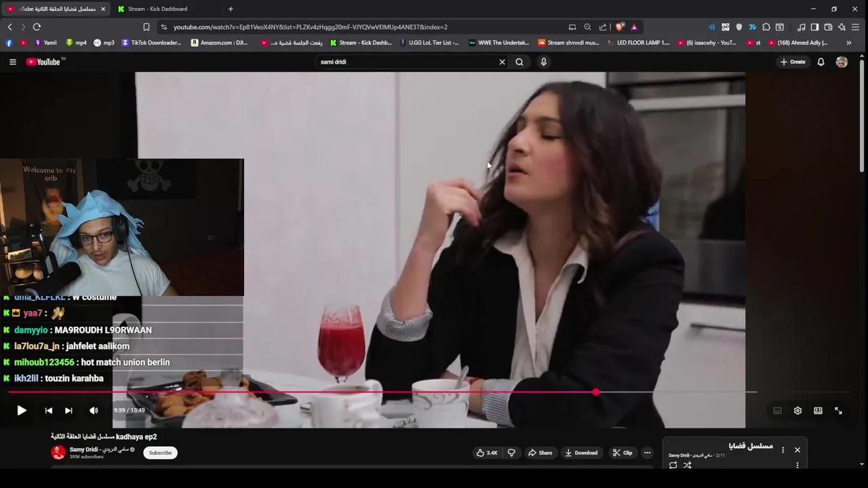
Task: Share this video
Action: [540, 453]
